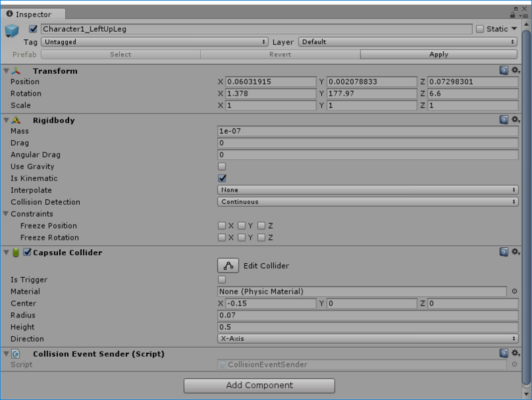This screenshot has height=400, width=532.
Task: Select the Inspector tab
Action: pos(33,14)
